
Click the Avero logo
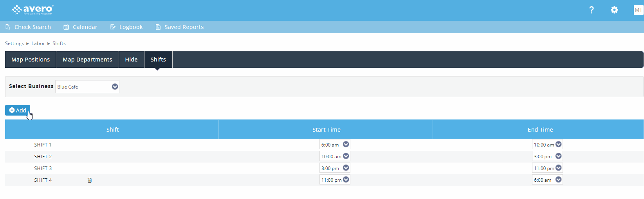pyautogui.click(x=32, y=10)
